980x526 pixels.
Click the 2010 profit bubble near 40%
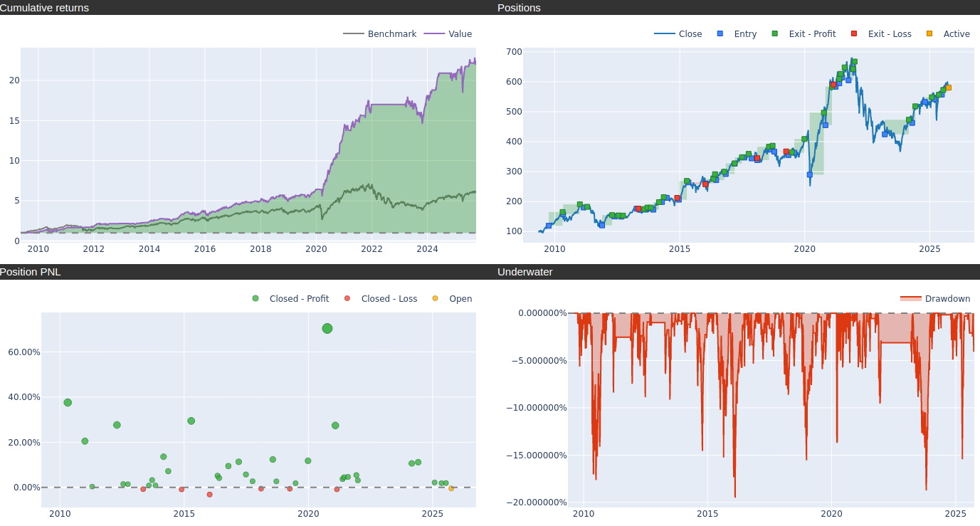[x=68, y=402]
